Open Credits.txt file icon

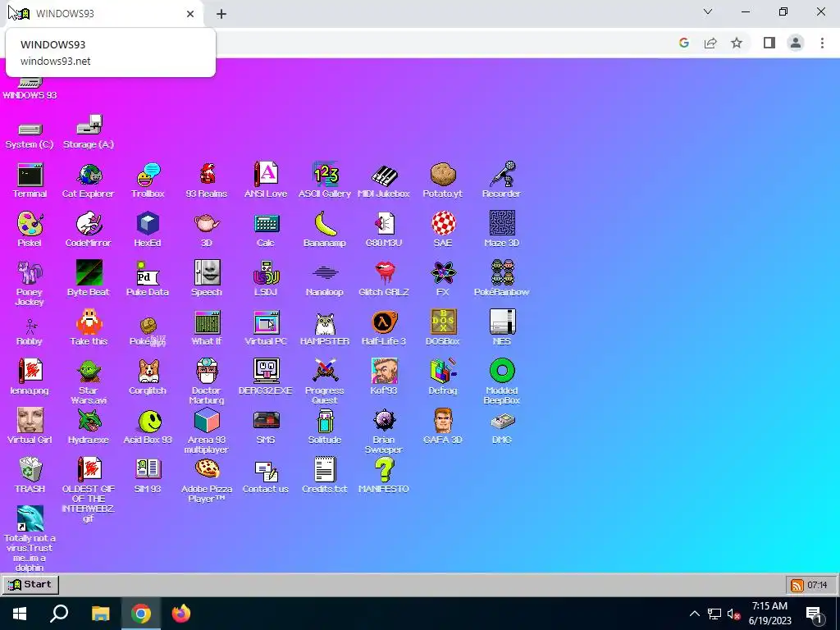coord(325,470)
